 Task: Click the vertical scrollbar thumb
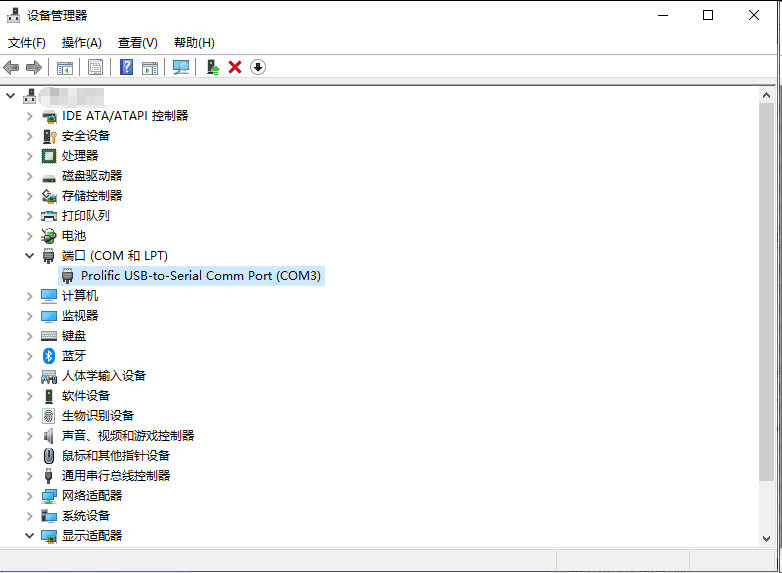[x=767, y=292]
